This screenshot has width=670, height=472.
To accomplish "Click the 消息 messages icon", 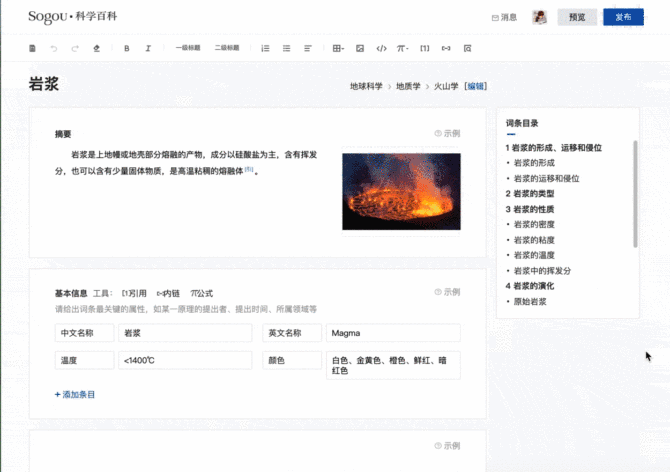I will click(x=504, y=17).
